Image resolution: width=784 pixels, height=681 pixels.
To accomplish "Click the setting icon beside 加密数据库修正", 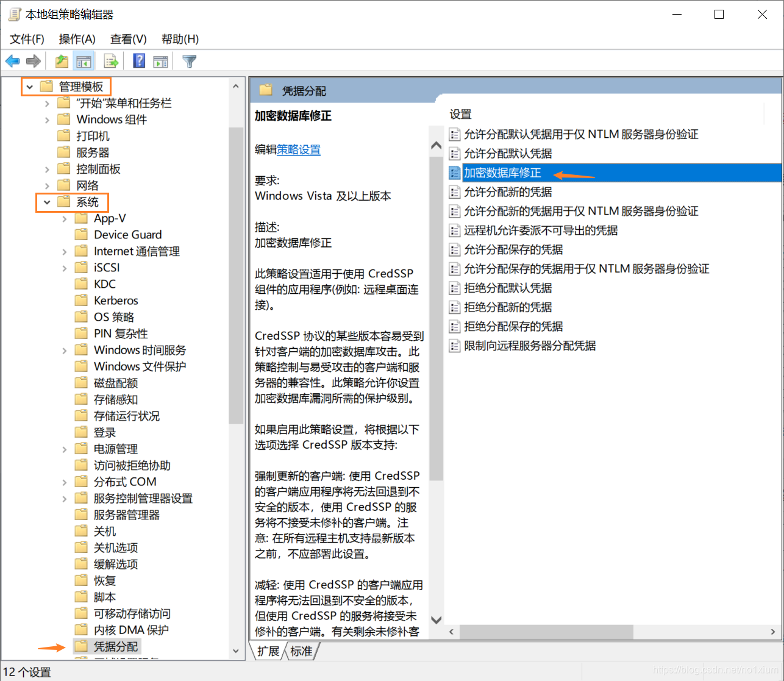I will (x=454, y=173).
